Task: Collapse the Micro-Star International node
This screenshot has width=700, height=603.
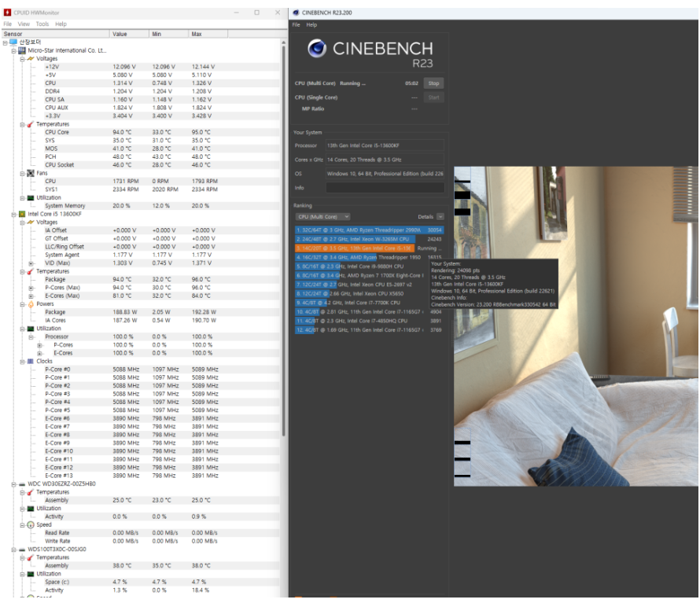Action: click(13, 50)
